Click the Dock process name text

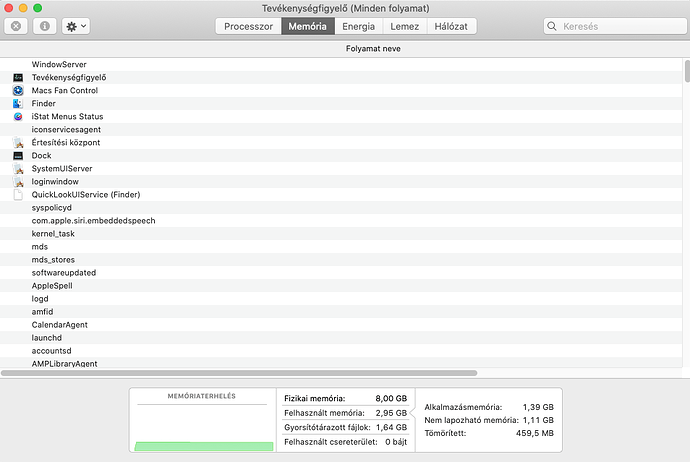[41, 156]
